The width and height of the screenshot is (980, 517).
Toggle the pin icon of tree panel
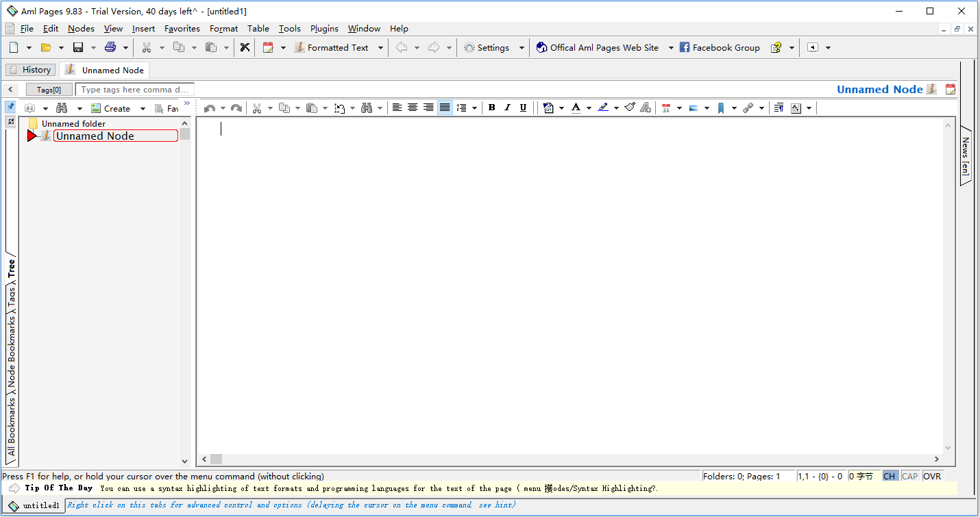10,107
